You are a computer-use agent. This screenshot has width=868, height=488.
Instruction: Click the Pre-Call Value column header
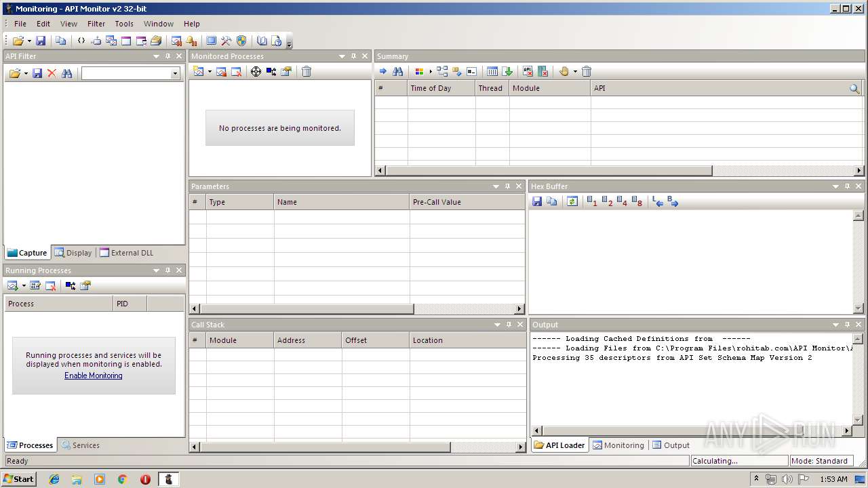click(x=467, y=202)
